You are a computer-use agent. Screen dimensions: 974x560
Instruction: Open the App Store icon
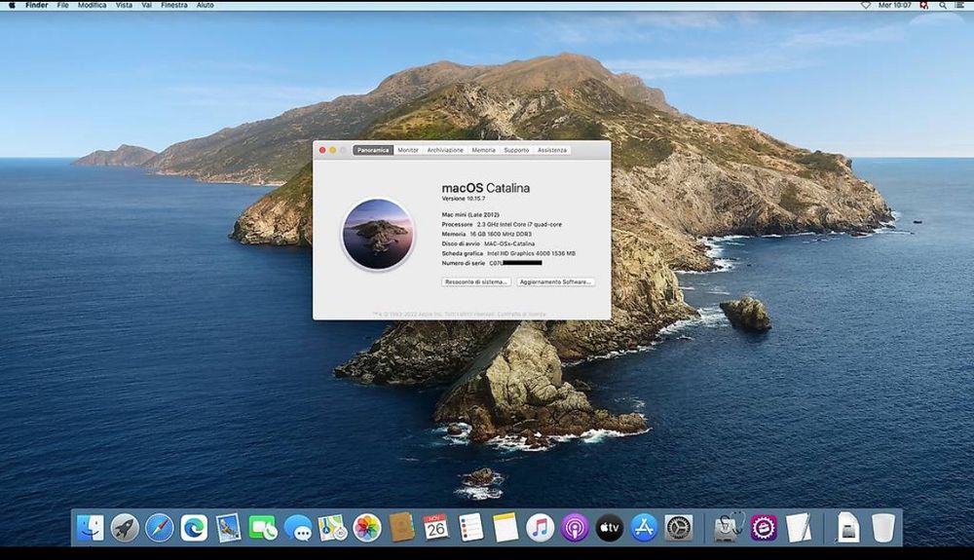(x=644, y=528)
